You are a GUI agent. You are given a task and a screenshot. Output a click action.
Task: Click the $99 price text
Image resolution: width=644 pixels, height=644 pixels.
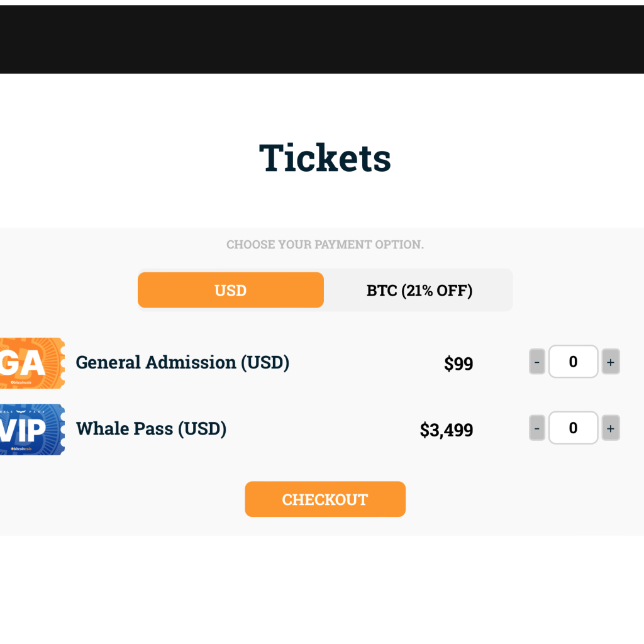pos(458,364)
